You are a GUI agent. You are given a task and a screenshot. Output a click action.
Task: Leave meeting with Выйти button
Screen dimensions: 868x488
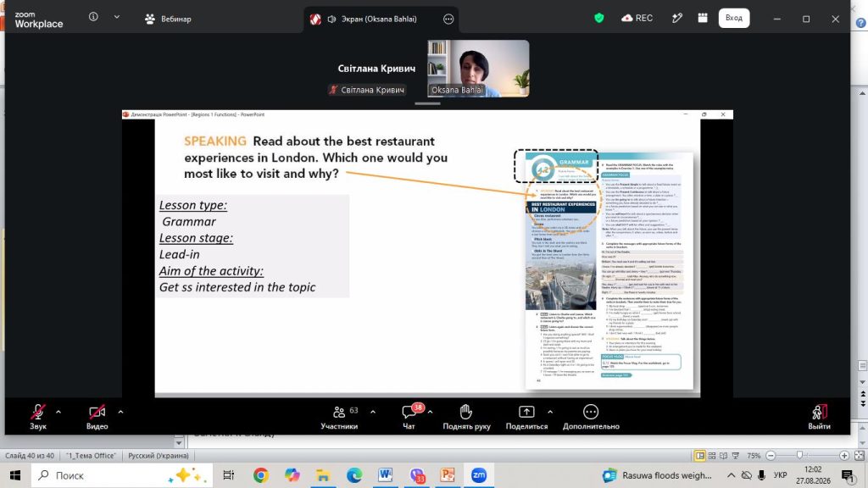click(x=819, y=417)
